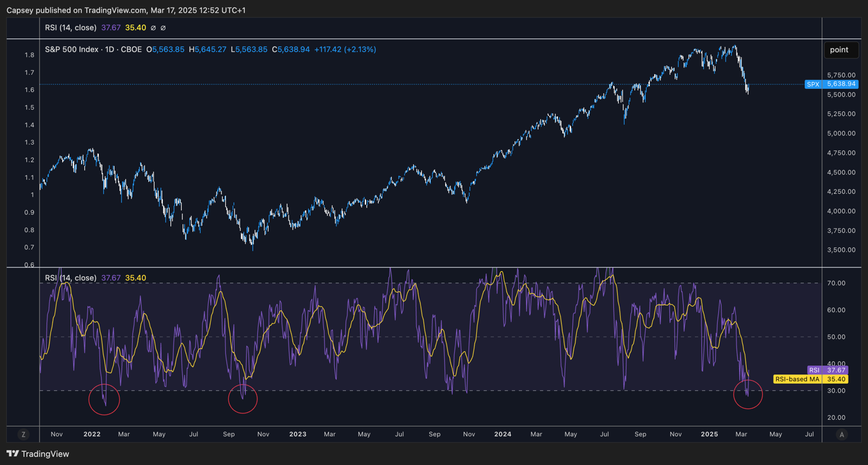Select the red circle near September 2022 RSI low
The width and height of the screenshot is (868, 465).
pos(242,398)
